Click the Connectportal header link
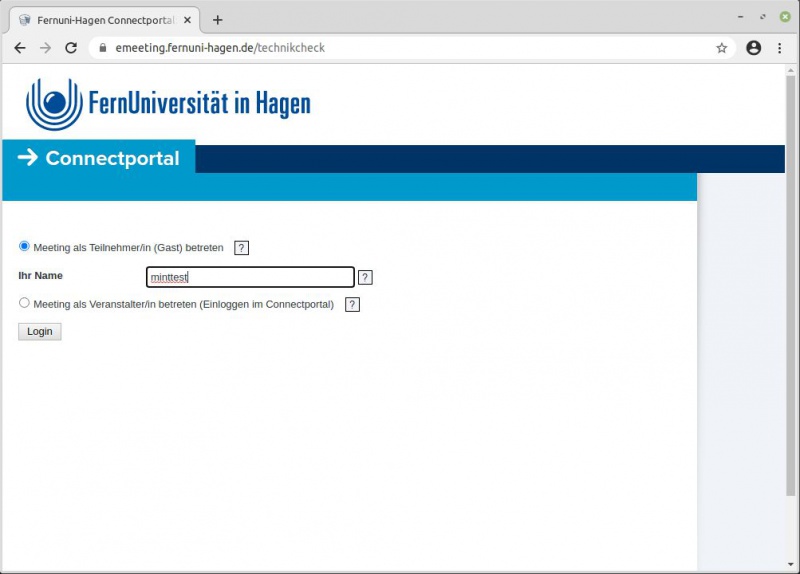Screen dimensions: 800x574 pos(99,158)
